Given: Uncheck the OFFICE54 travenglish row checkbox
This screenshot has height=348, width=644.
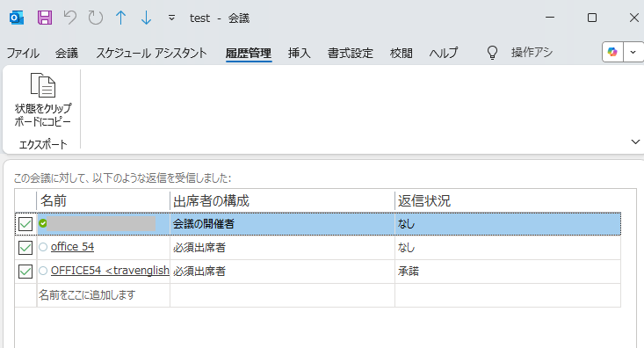Looking at the screenshot, I should pos(25,272).
